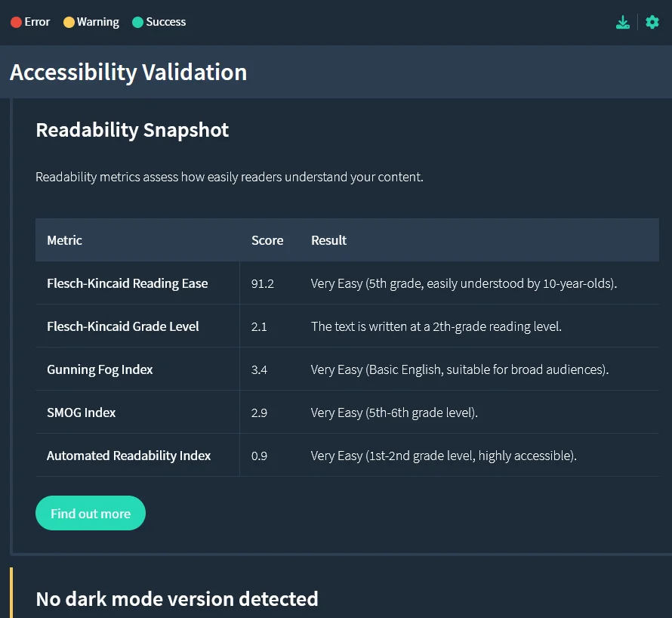Toggle the Success results filter
This screenshot has height=618, width=672.
(159, 22)
